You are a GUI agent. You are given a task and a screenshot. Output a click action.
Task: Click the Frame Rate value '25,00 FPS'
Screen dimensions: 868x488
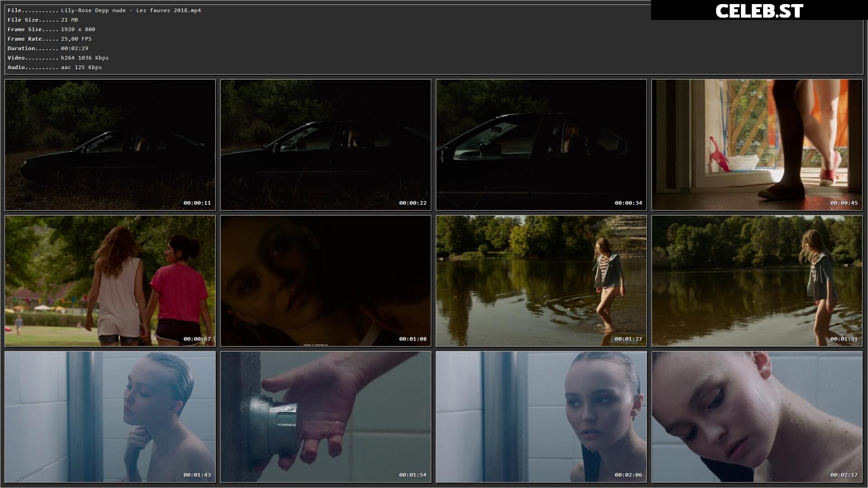click(x=76, y=39)
